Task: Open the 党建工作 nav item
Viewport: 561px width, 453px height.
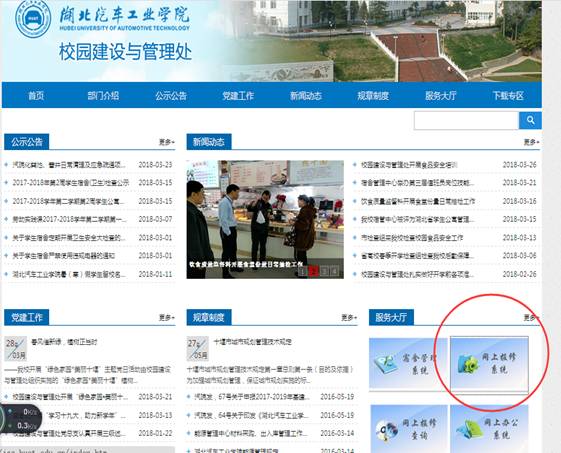Action: coord(238,96)
